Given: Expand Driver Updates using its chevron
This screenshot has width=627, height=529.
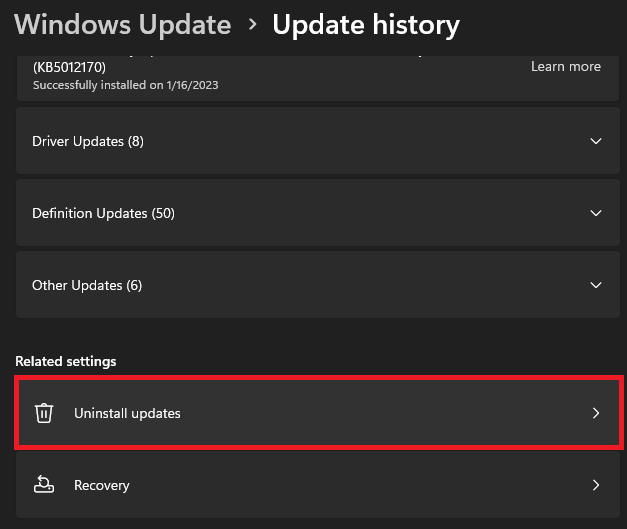Looking at the screenshot, I should pyautogui.click(x=596, y=141).
